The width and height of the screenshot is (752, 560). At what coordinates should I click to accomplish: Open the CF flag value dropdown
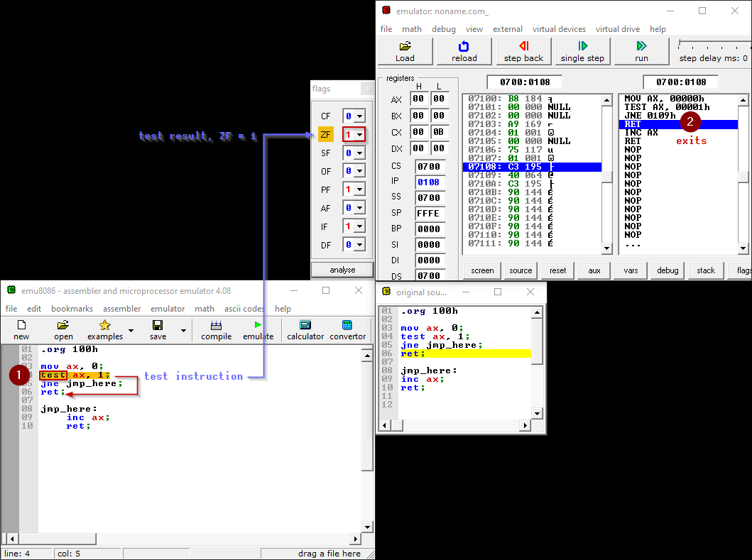pyautogui.click(x=360, y=116)
